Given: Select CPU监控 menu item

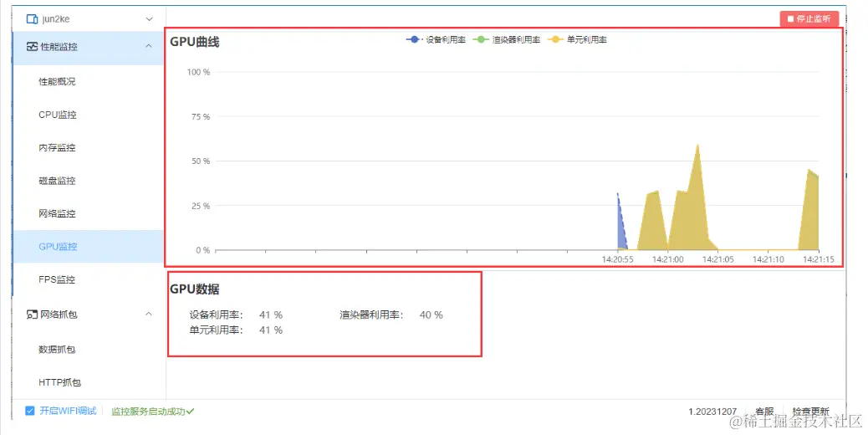Looking at the screenshot, I should coord(58,115).
